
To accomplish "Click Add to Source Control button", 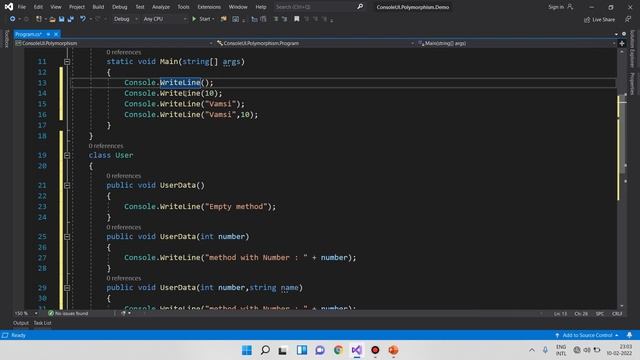I will (x=587, y=335).
